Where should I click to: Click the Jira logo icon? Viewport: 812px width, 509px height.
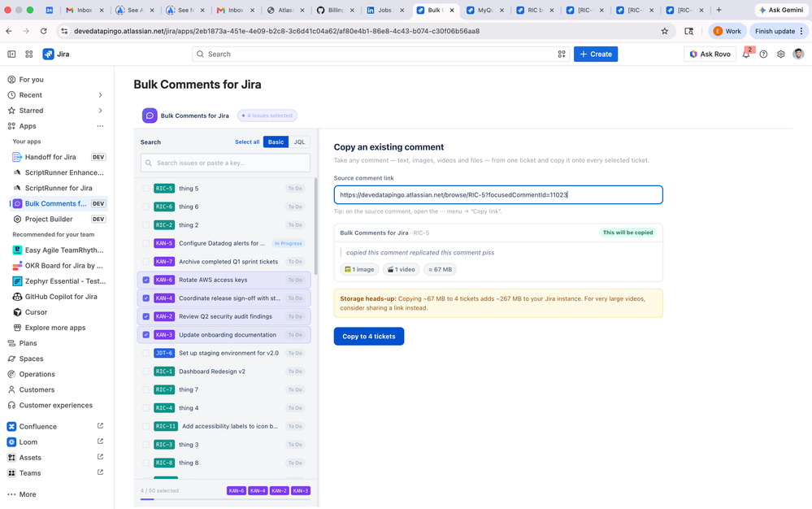coord(48,54)
